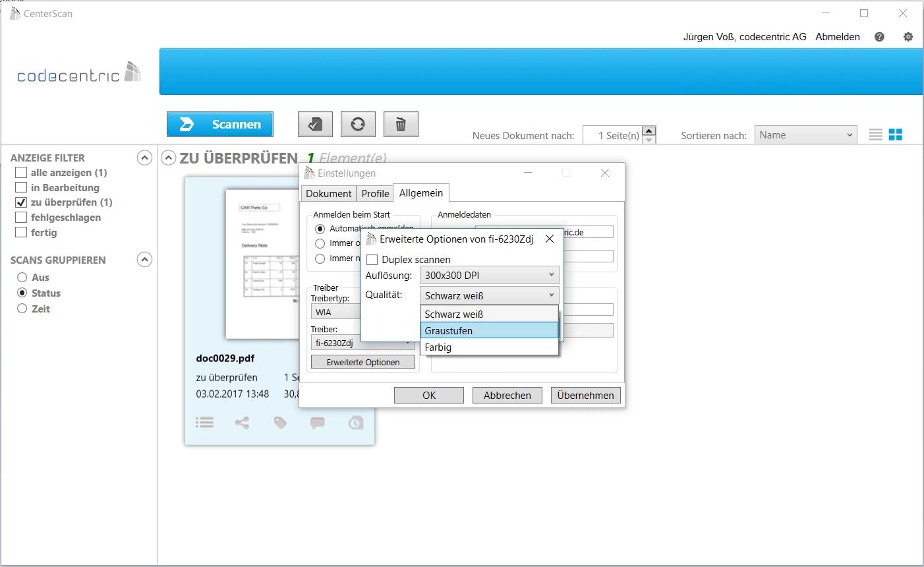
Task: Choose 'Graustufen' from the quality list
Action: [489, 330]
